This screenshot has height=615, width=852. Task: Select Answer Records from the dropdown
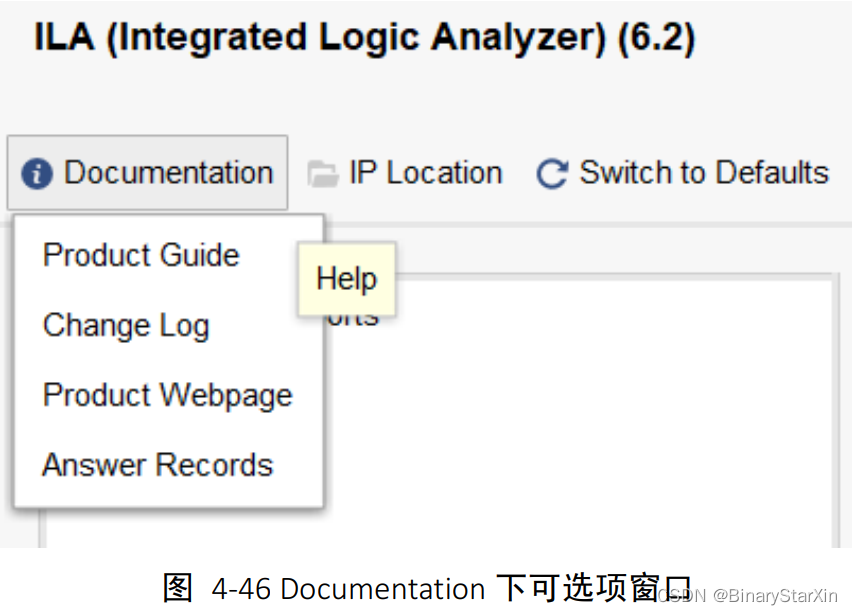pos(157,464)
